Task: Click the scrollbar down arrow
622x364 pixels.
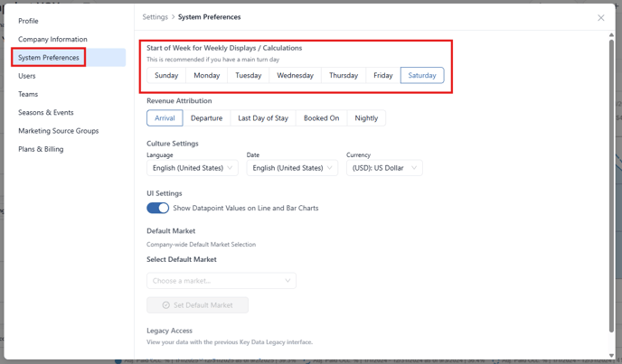Action: pos(611,356)
